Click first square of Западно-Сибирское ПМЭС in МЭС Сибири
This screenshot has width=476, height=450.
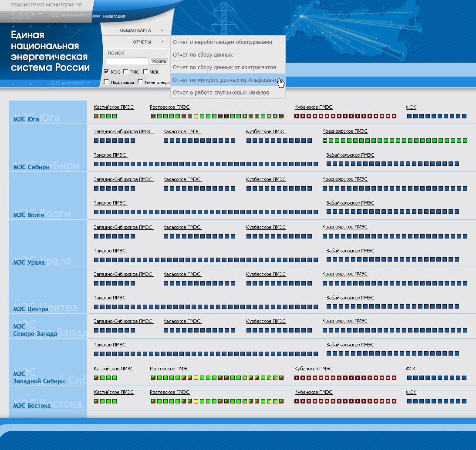pyautogui.click(x=96, y=141)
